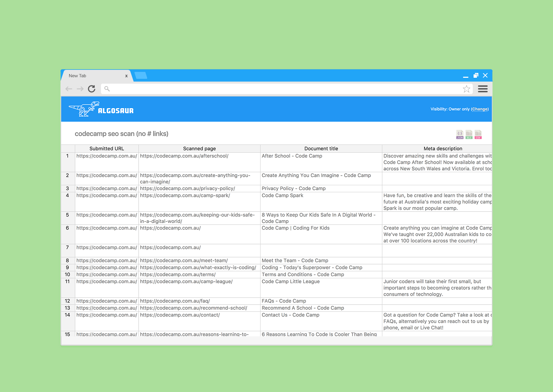Open the submitted URL in row 3
Screen dimensions: 553x392
click(x=107, y=188)
